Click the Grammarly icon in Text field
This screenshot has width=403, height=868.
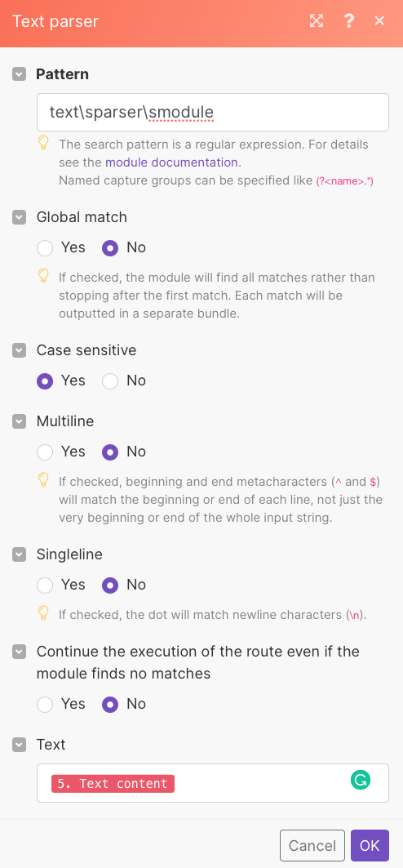point(361,780)
